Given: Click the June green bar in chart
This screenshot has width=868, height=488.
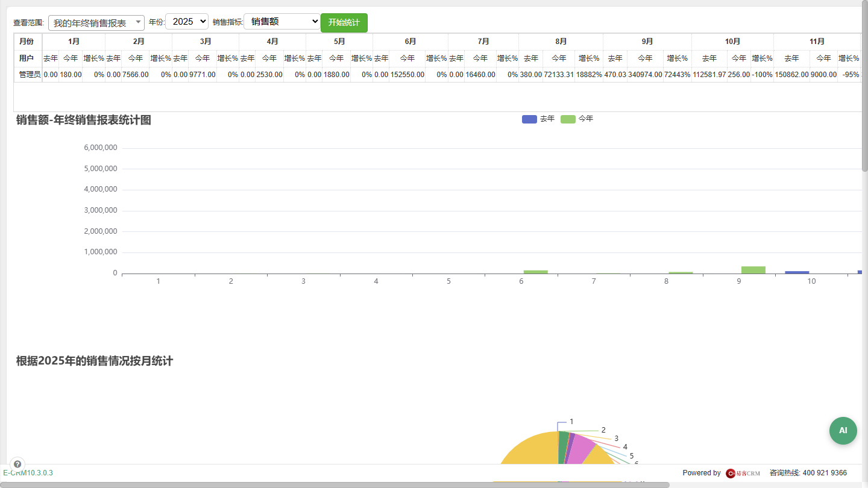Looking at the screenshot, I should click(x=535, y=272).
